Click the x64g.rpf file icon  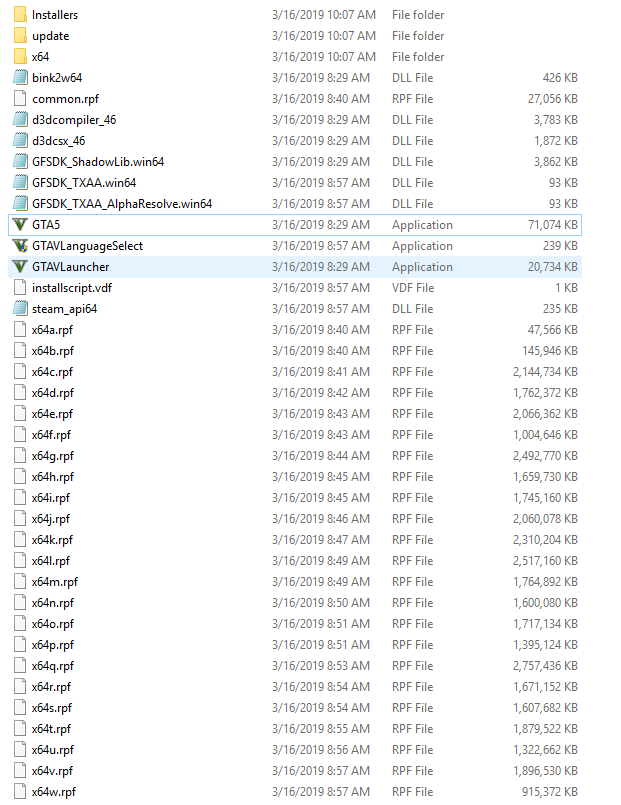[20, 456]
